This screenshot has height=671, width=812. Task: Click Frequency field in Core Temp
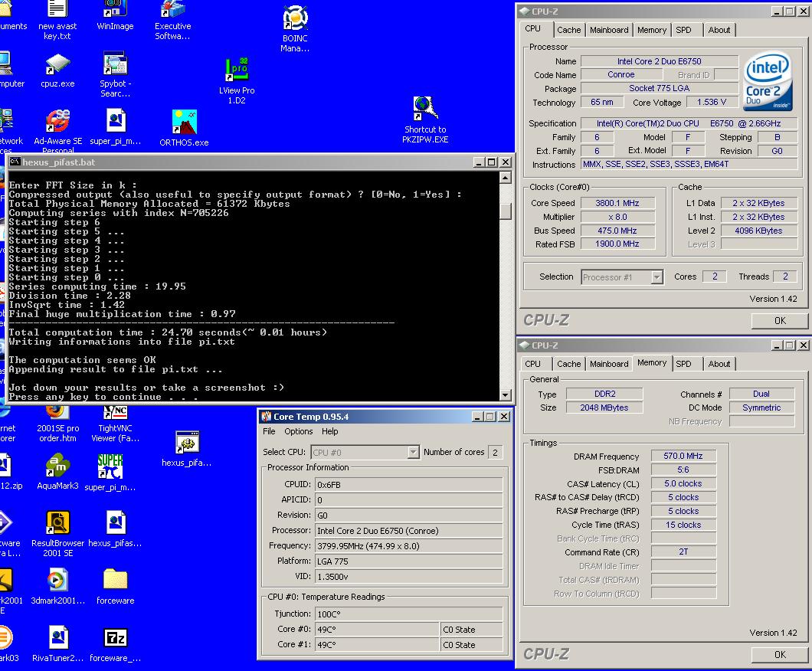(408, 545)
